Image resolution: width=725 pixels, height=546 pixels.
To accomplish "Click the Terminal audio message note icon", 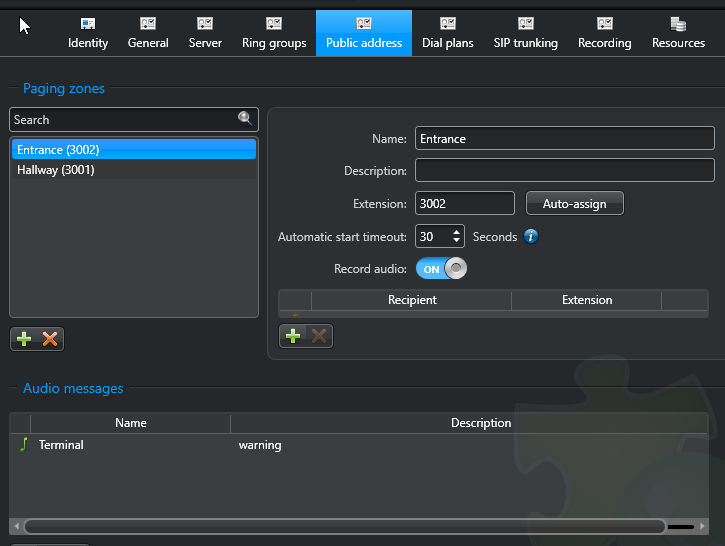I will click(x=23, y=445).
